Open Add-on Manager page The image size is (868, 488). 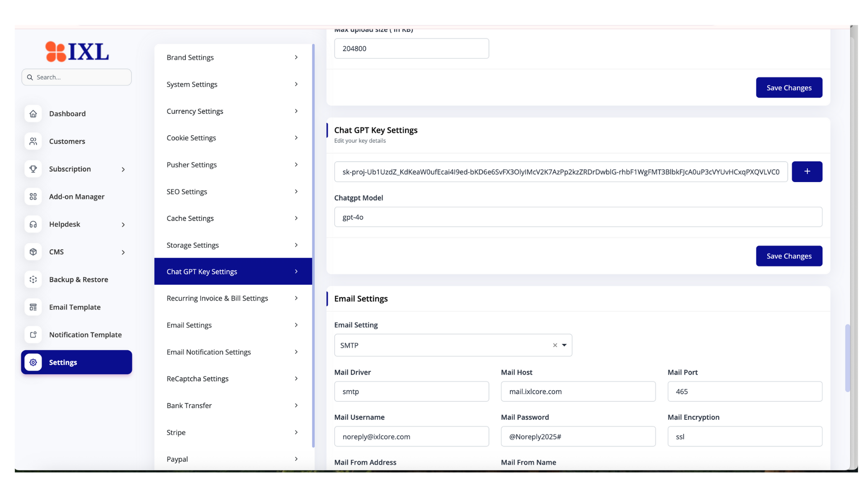pyautogui.click(x=76, y=197)
